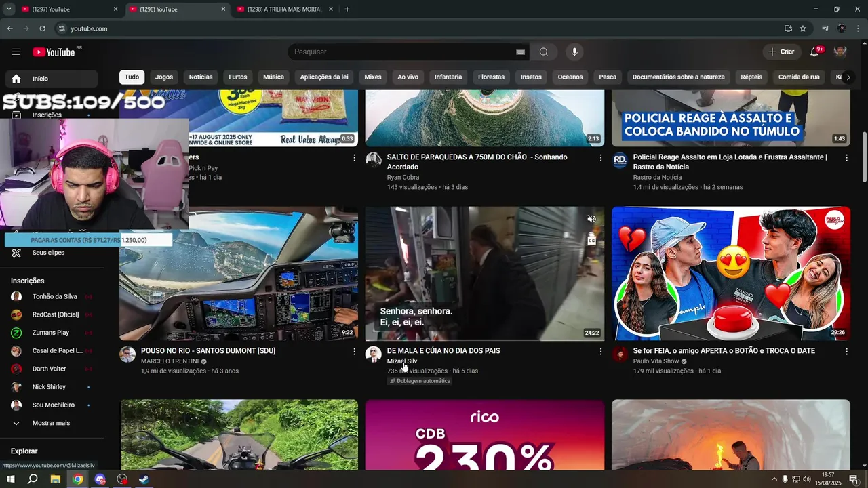Image resolution: width=868 pixels, height=488 pixels.
Task: Open Steam from the taskbar
Action: (144, 479)
